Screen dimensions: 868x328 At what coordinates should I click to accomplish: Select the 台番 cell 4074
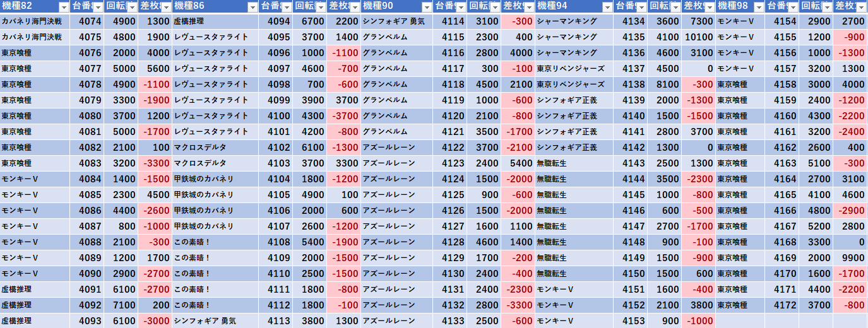click(86, 21)
